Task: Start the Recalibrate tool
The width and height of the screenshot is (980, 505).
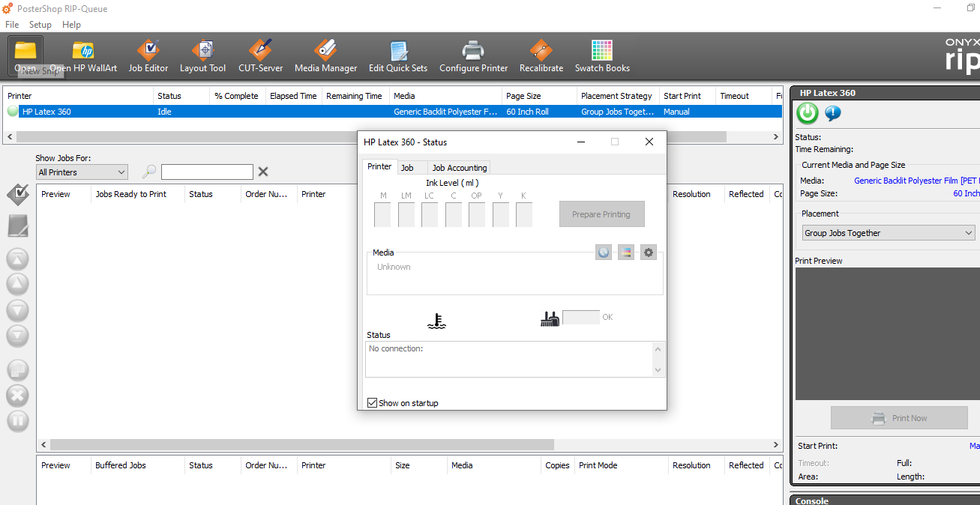Action: (541, 55)
